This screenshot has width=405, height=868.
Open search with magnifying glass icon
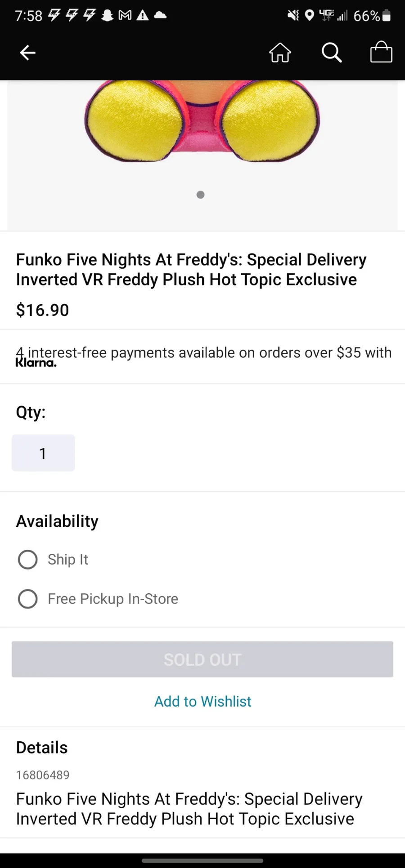click(x=332, y=53)
